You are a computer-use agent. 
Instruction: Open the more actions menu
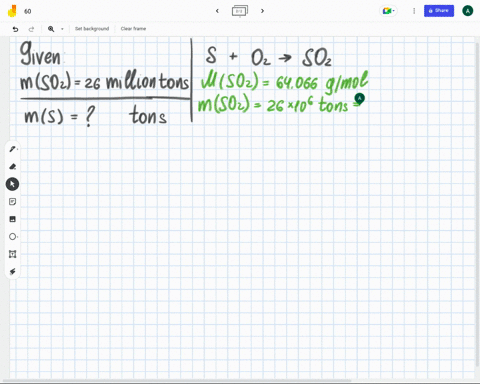[414, 11]
